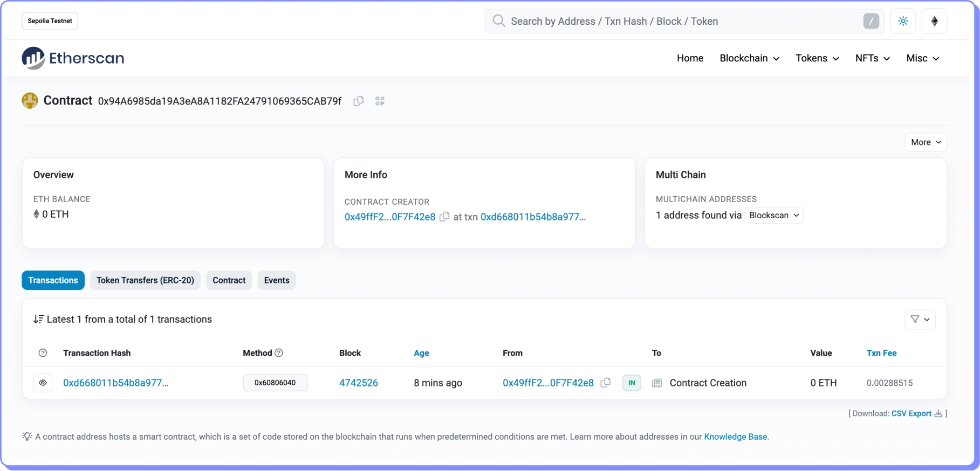Toggle the Age column format
Screen dimensions: 980x471
tap(421, 353)
